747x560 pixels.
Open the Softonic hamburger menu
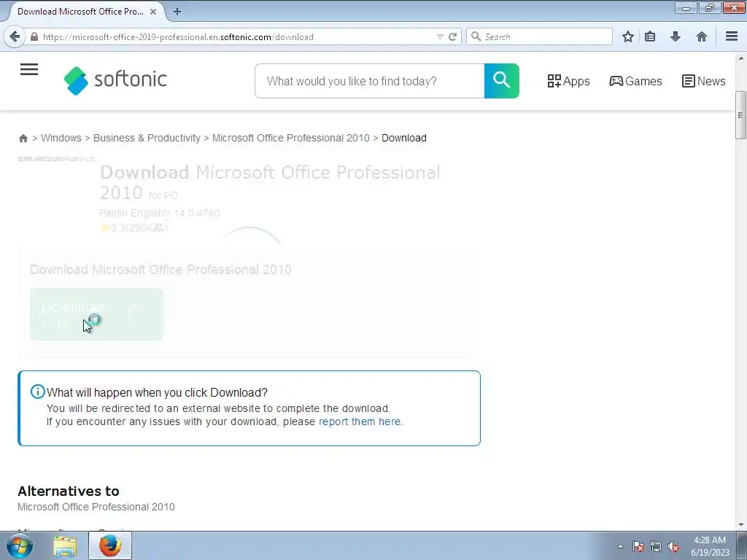(x=29, y=69)
